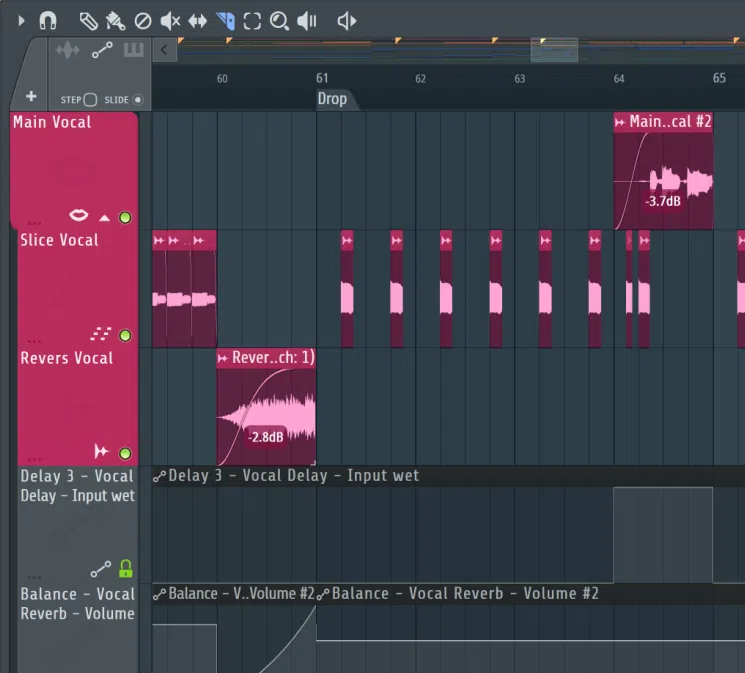The image size is (745, 673).
Task: Toggle the SLIDE option
Action: [138, 100]
